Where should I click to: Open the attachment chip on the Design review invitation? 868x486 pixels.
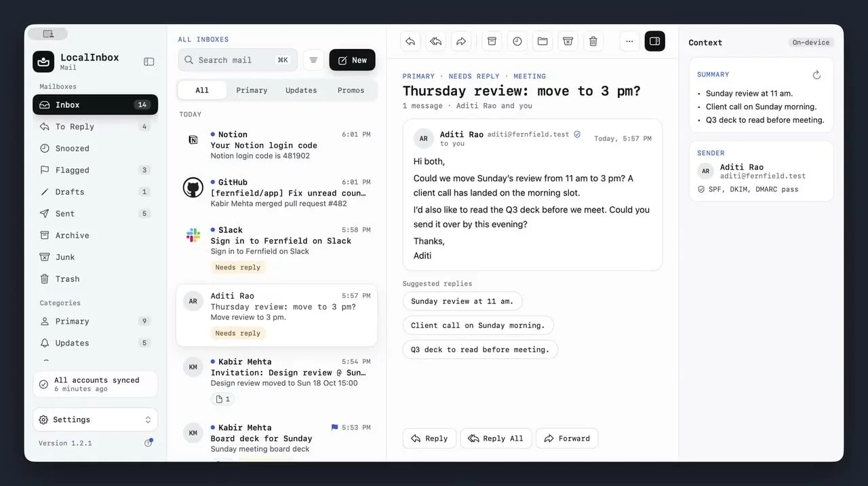point(222,399)
